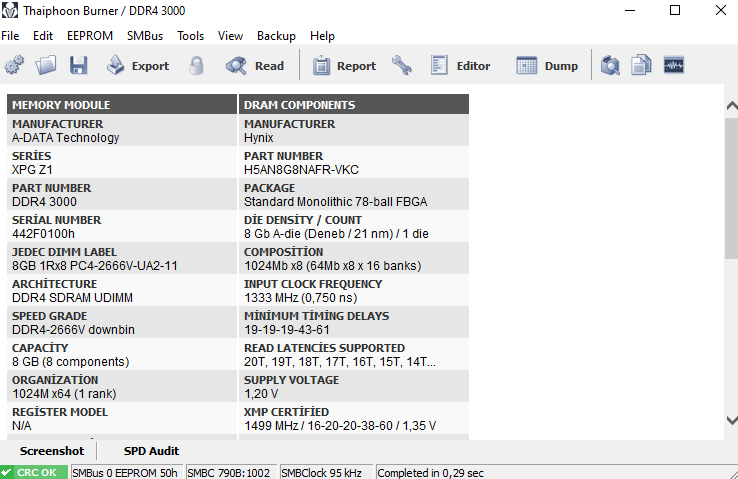Click the padlock icon in toolbar
Viewport: 738px width, 479px height.
coord(196,66)
